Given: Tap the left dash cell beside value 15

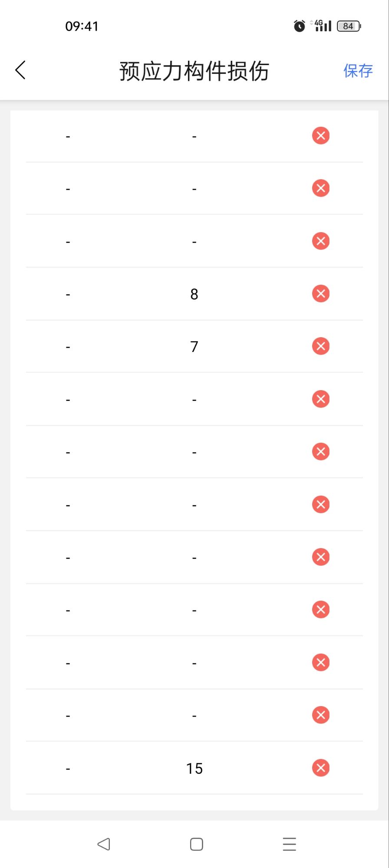Looking at the screenshot, I should point(68,769).
